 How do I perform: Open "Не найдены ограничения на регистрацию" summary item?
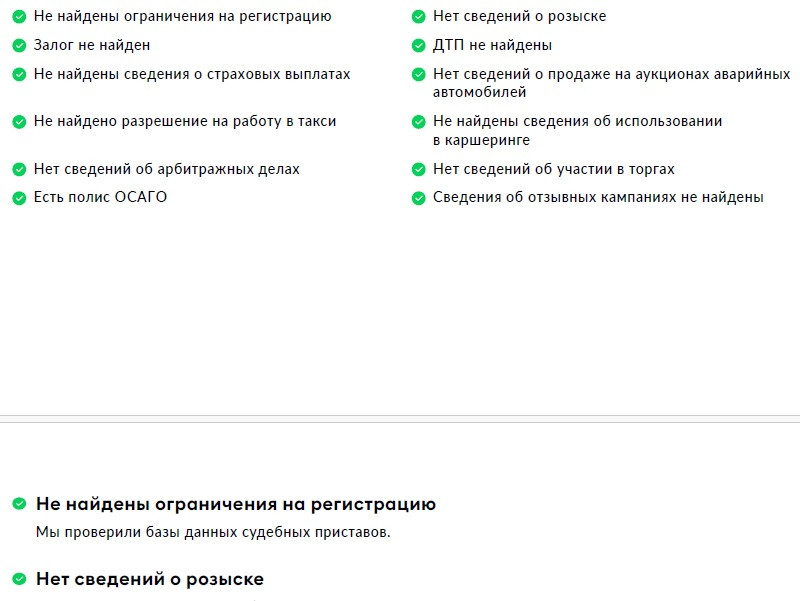tap(182, 17)
